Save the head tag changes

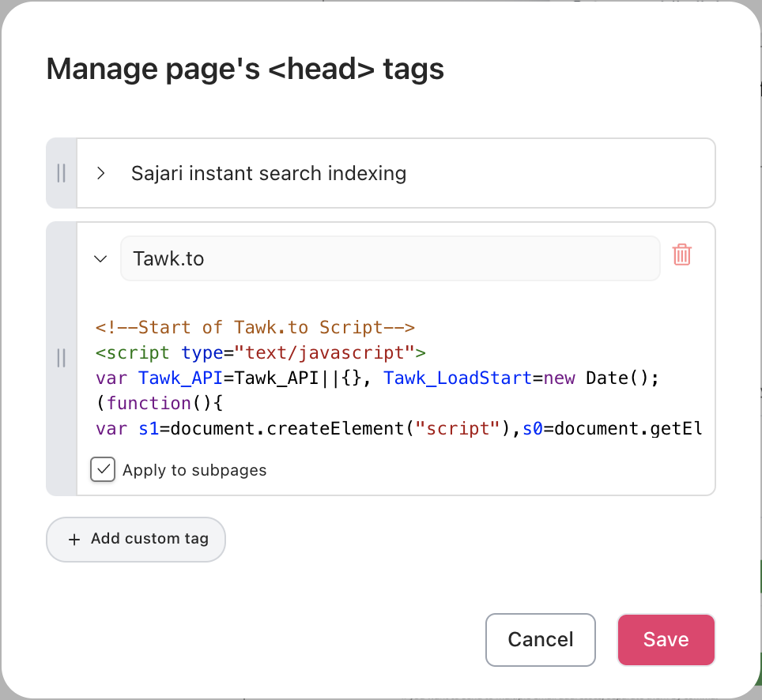(666, 639)
